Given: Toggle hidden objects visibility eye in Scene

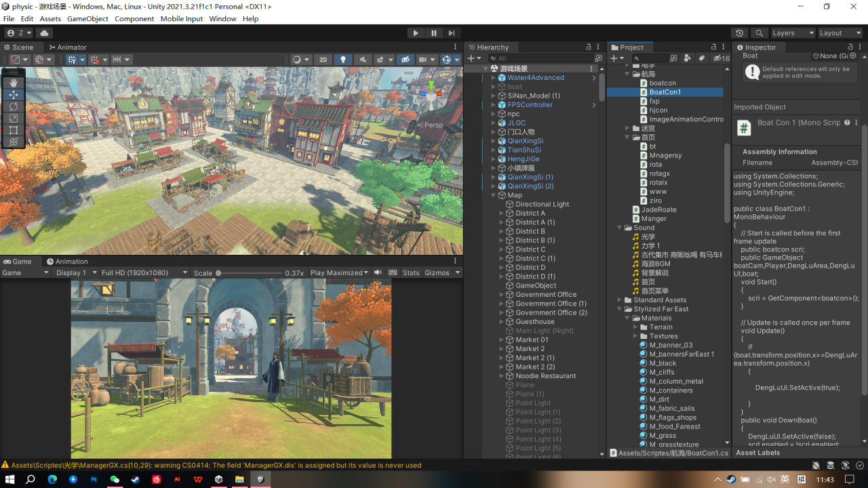Looking at the screenshot, I should [x=405, y=60].
